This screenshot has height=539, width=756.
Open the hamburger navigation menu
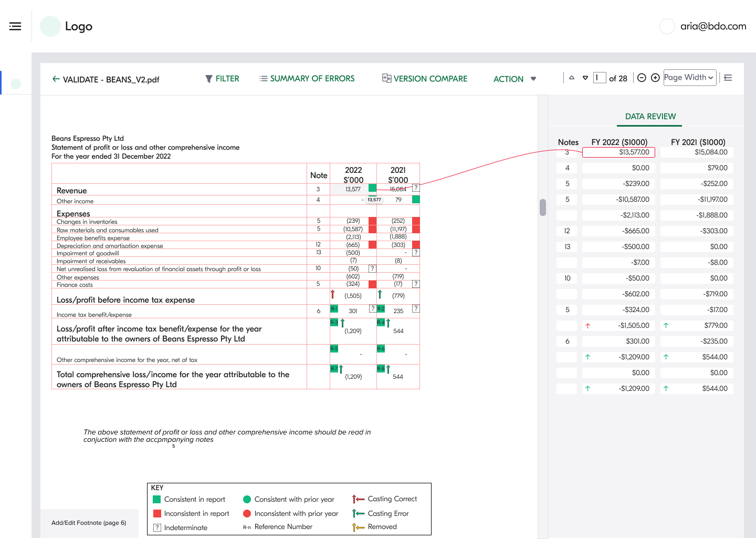click(15, 26)
